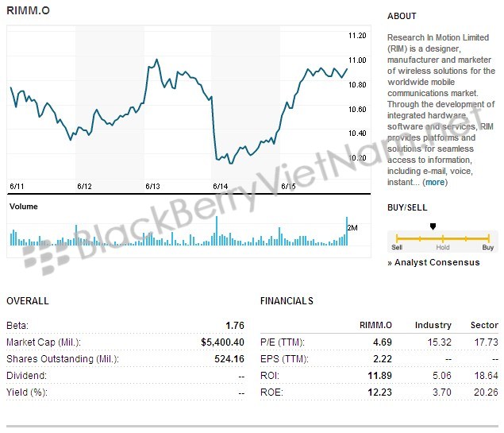This screenshot has width=504, height=433.
Task: Click the Volume chart label
Action: point(23,207)
